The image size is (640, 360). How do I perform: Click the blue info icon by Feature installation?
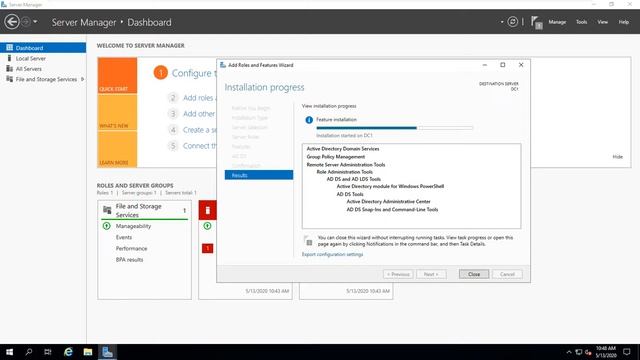click(309, 120)
